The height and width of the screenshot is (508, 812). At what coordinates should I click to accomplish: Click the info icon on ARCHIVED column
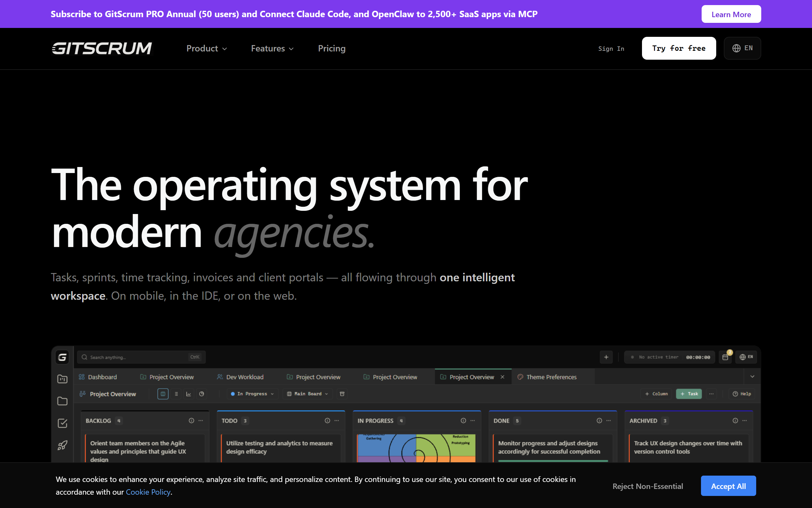click(735, 421)
